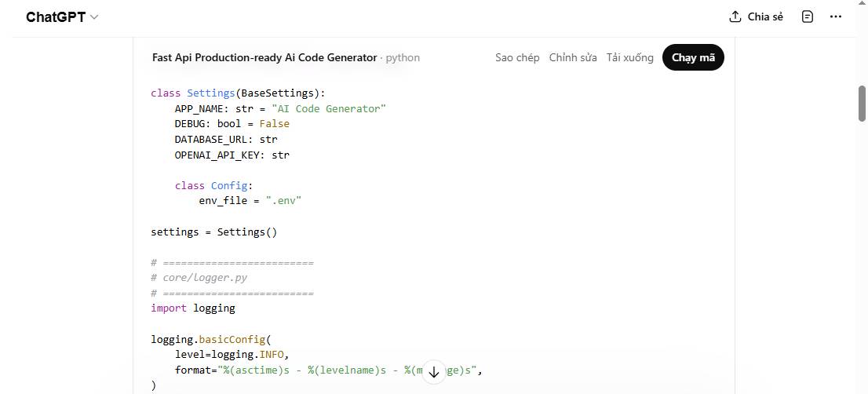Click the Chỉnh sửa edit button
Viewport: 868px width, 394px height.
[x=573, y=57]
